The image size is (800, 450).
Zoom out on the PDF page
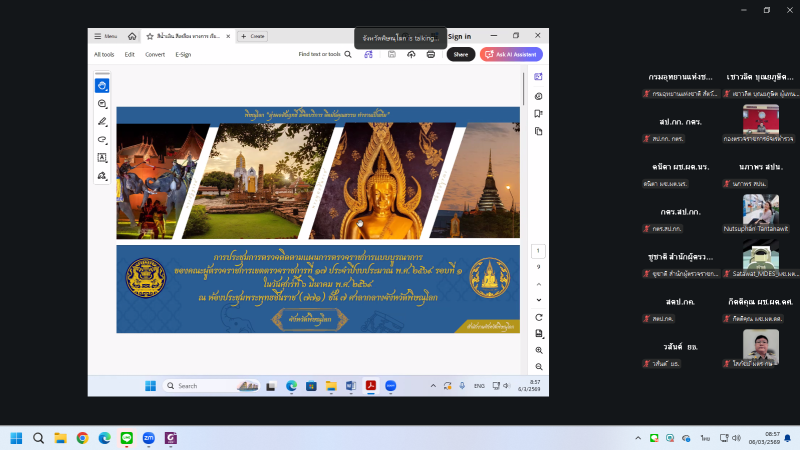pyautogui.click(x=538, y=365)
